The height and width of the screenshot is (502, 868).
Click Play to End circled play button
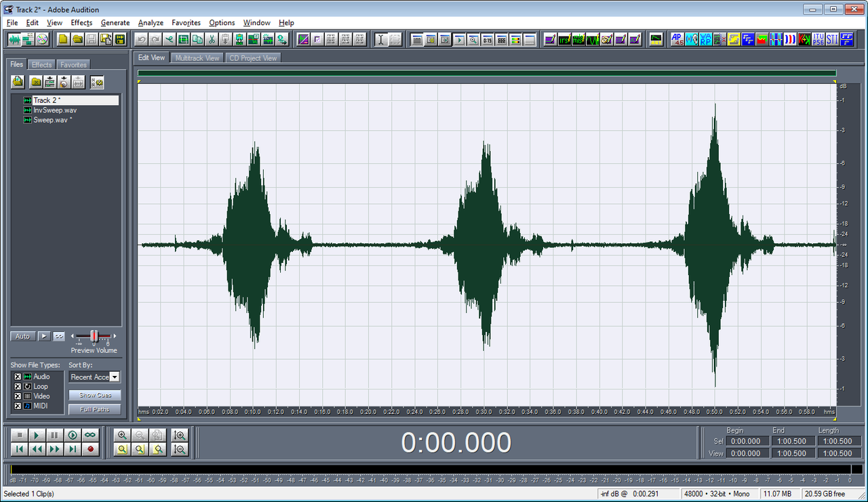pyautogui.click(x=72, y=435)
